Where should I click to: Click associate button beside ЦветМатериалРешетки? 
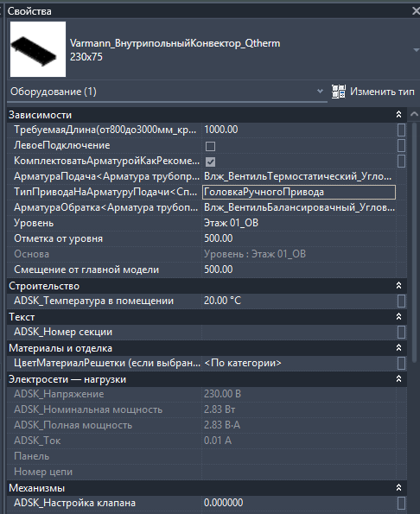(401, 363)
